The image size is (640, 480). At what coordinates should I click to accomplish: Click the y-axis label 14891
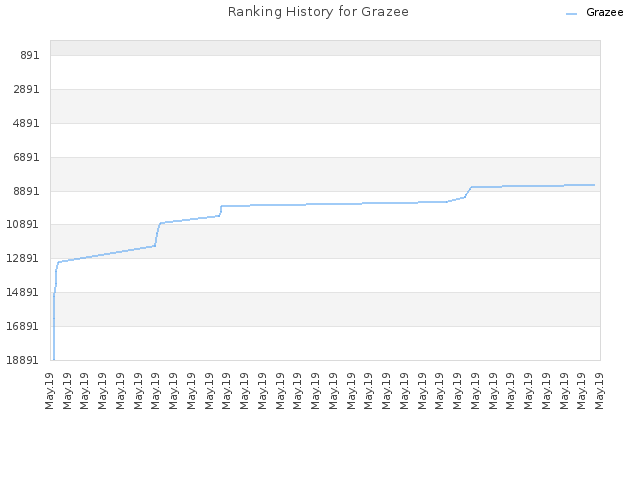click(x=23, y=292)
